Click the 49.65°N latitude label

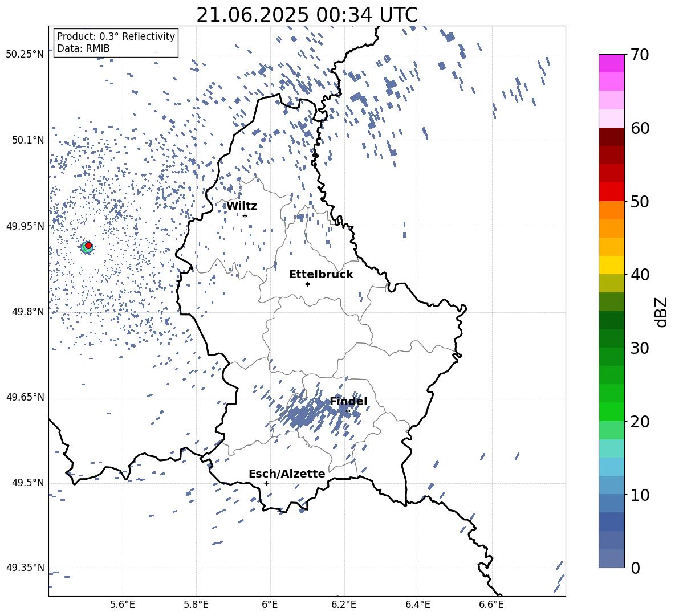(25, 397)
